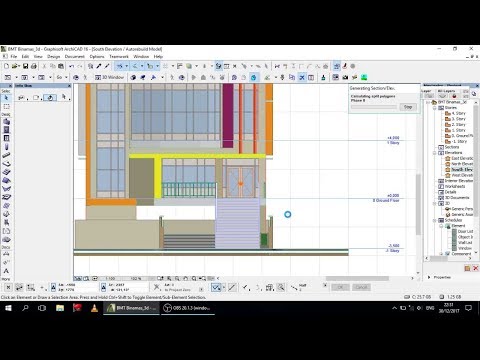
Task: Open the Edit menu
Action: [x=25, y=57]
